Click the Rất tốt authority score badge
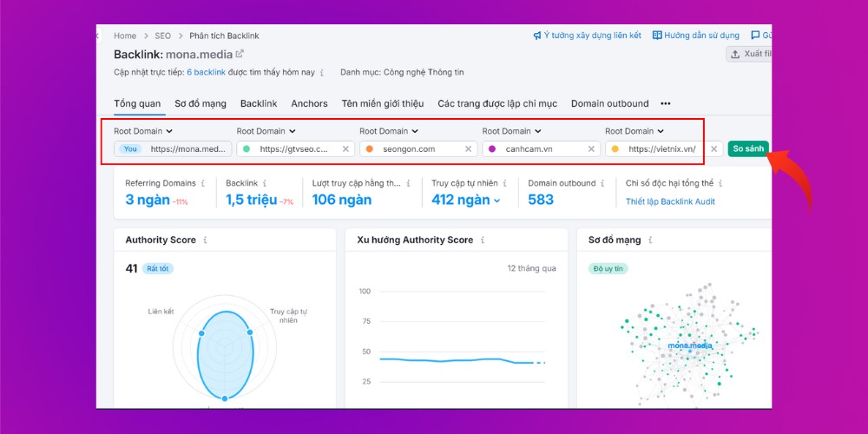 pyautogui.click(x=158, y=268)
